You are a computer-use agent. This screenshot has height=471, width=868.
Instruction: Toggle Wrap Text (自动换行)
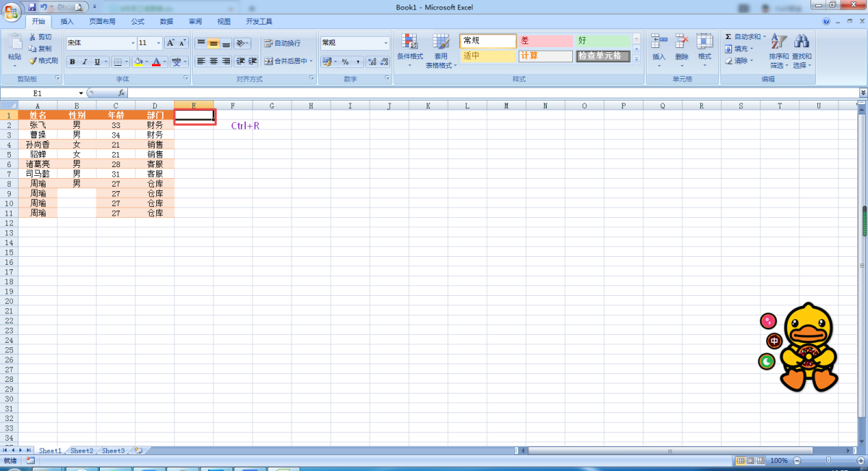tap(282, 43)
